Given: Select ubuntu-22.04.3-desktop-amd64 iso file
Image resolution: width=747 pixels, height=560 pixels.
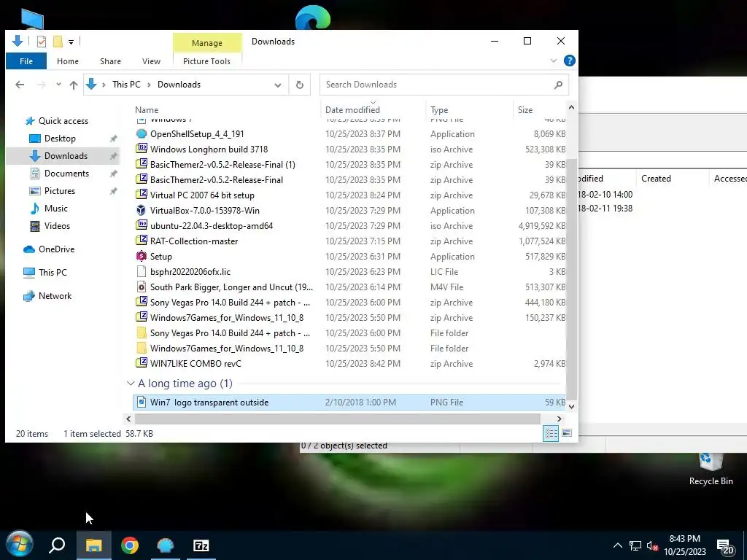Looking at the screenshot, I should (x=349, y=226).
